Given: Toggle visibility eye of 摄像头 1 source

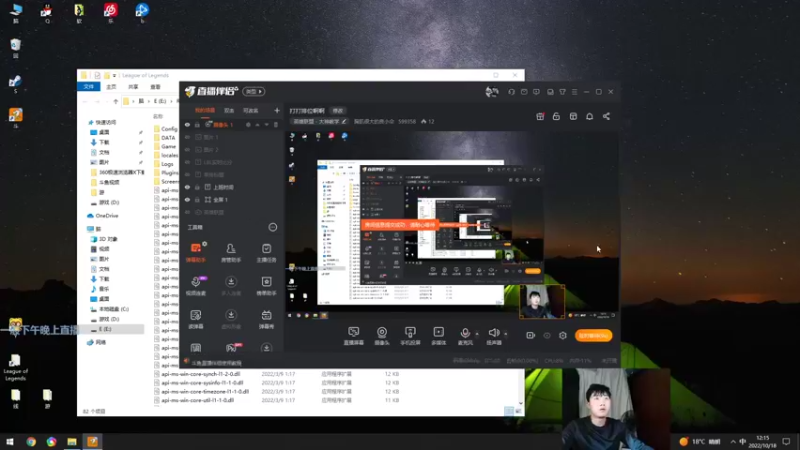Looking at the screenshot, I should pyautogui.click(x=187, y=124).
